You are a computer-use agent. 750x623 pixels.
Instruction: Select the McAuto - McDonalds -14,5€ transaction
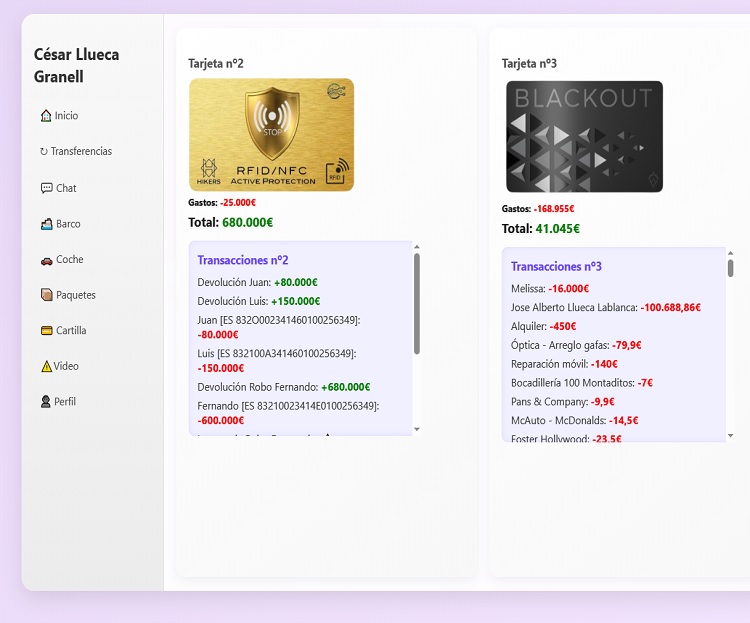pyautogui.click(x=574, y=420)
